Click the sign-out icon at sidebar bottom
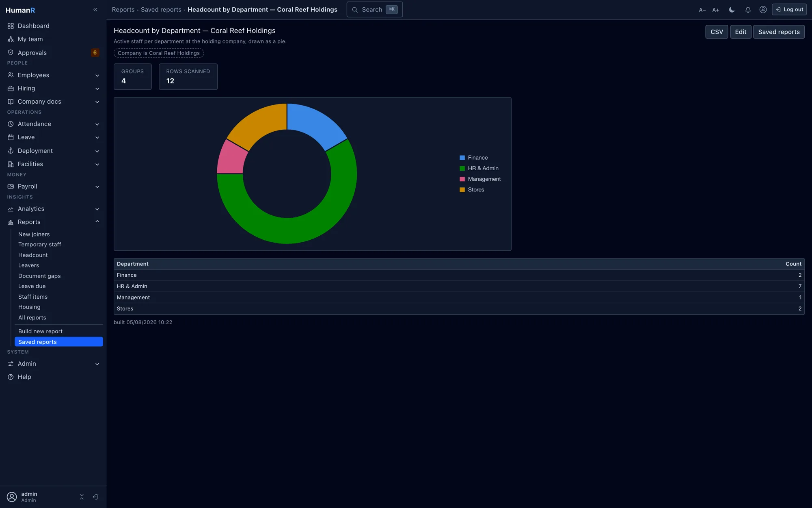812x508 pixels. (95, 497)
